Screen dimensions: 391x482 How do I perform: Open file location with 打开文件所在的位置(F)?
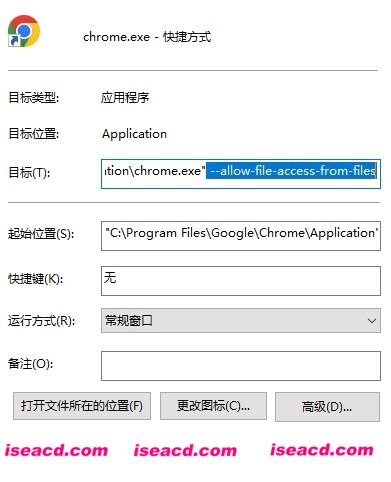(x=82, y=406)
